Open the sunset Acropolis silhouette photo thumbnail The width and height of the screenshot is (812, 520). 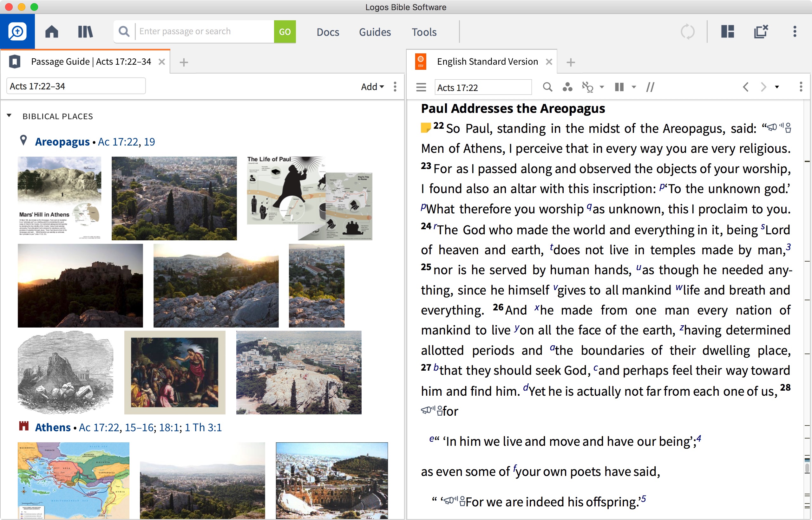[80, 285]
